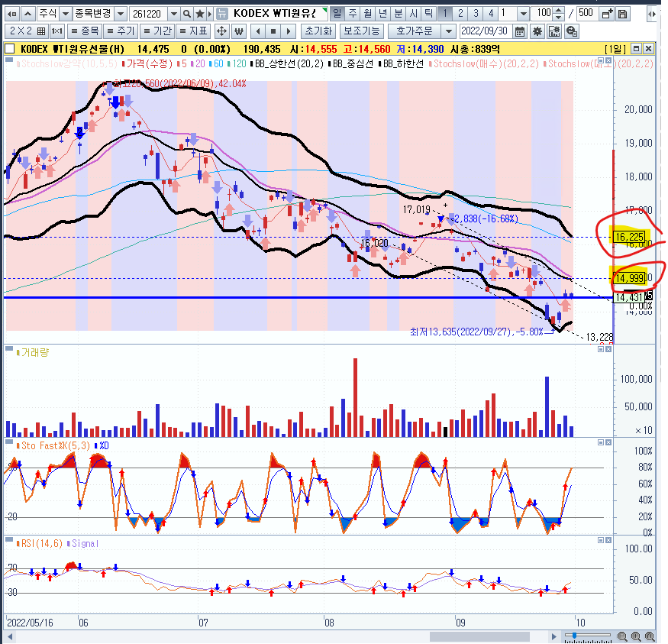Select daily '일' chart period tab

[337, 14]
